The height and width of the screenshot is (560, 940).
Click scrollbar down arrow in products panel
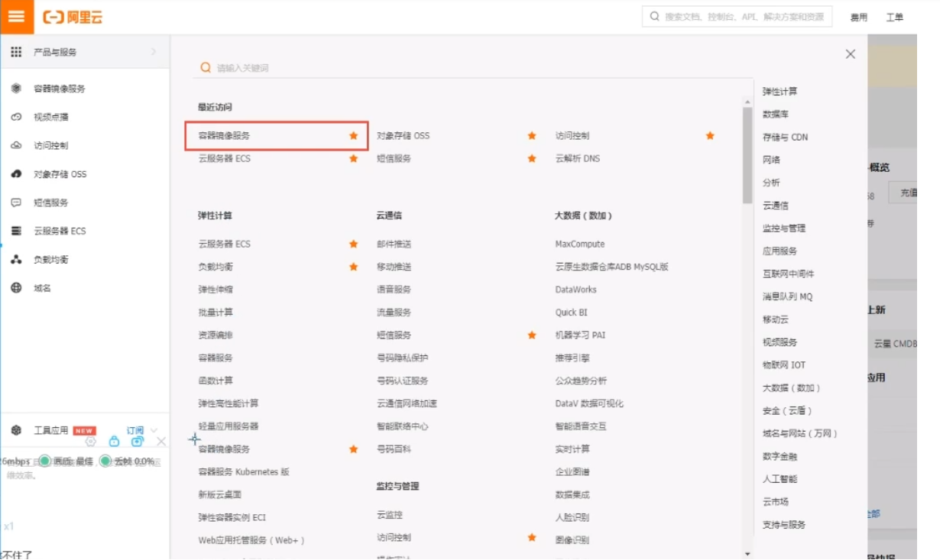pyautogui.click(x=747, y=553)
